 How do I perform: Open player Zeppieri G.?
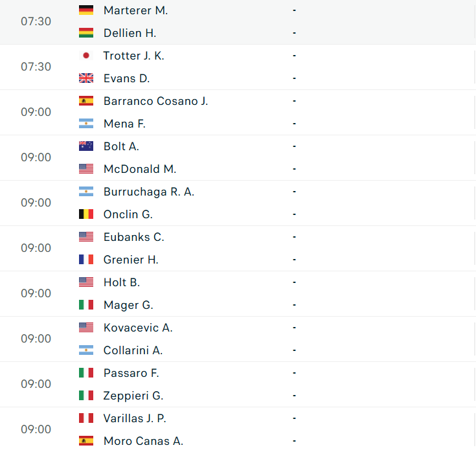[133, 396]
